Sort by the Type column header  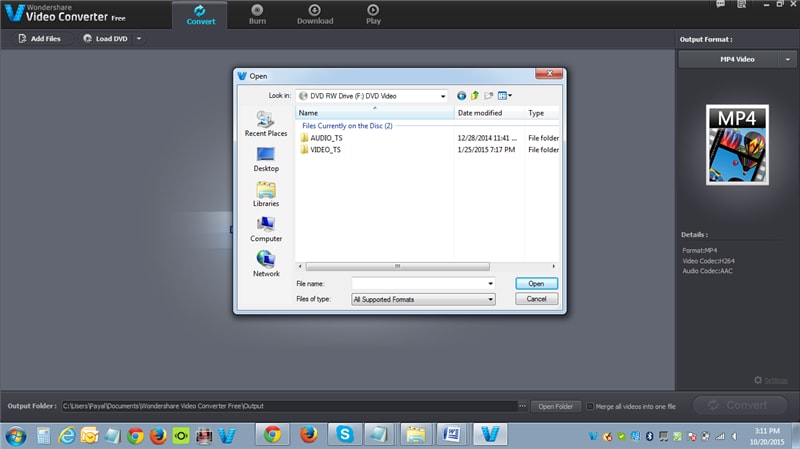(x=542, y=113)
